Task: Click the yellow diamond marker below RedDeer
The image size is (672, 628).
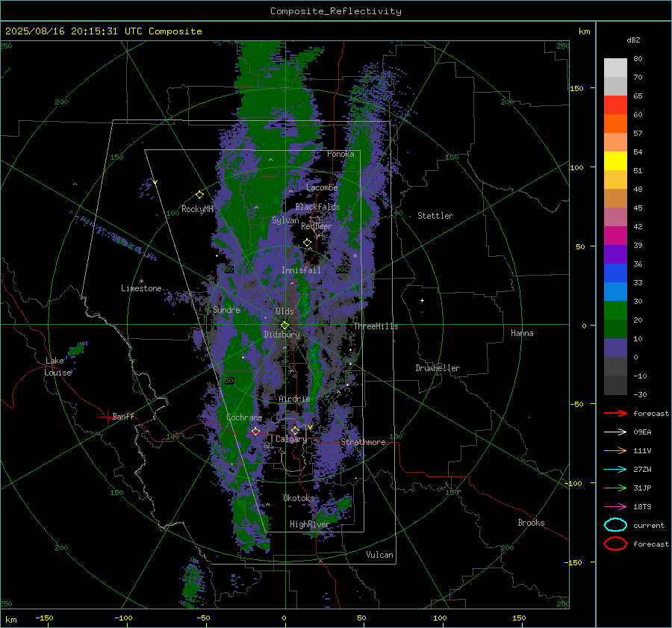Action: click(307, 243)
